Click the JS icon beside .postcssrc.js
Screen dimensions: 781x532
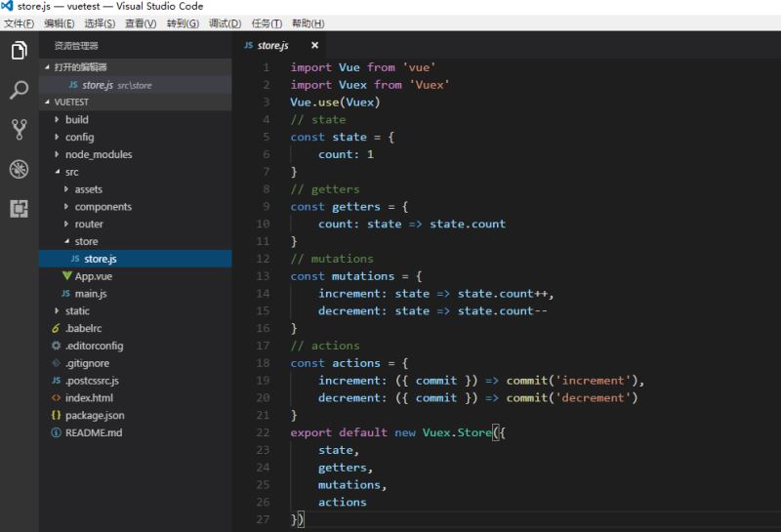coord(56,381)
